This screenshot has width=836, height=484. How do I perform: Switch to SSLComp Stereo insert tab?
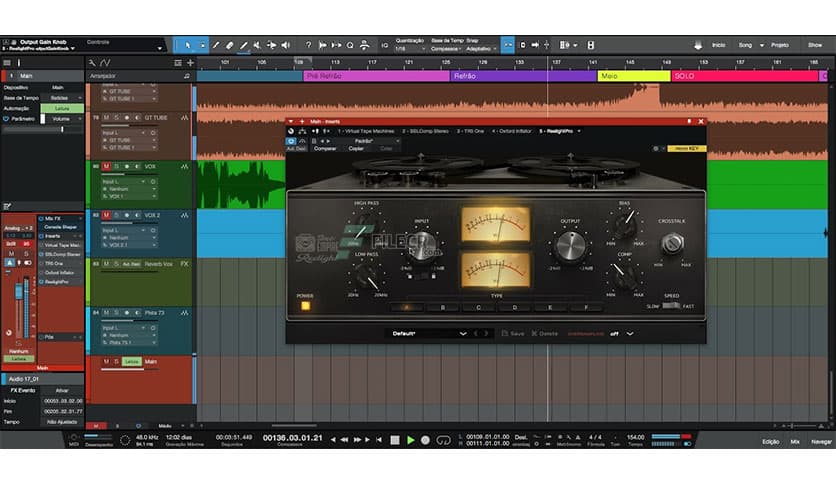tap(425, 131)
